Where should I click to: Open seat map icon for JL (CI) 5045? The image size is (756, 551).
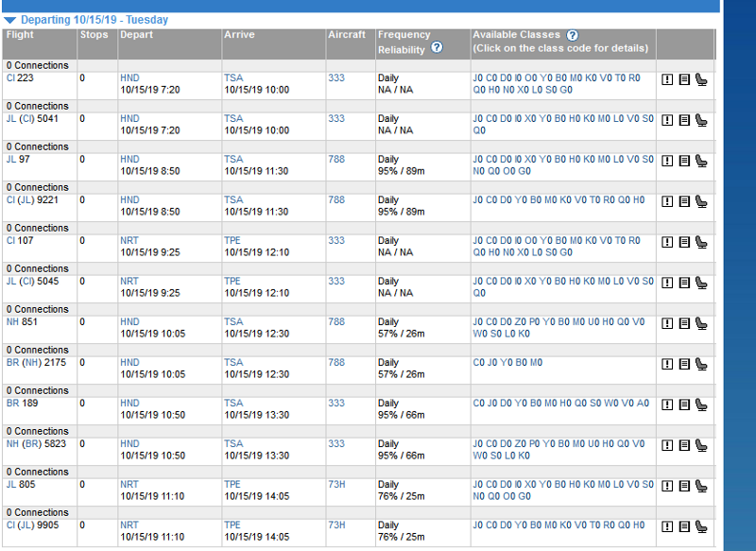701,283
